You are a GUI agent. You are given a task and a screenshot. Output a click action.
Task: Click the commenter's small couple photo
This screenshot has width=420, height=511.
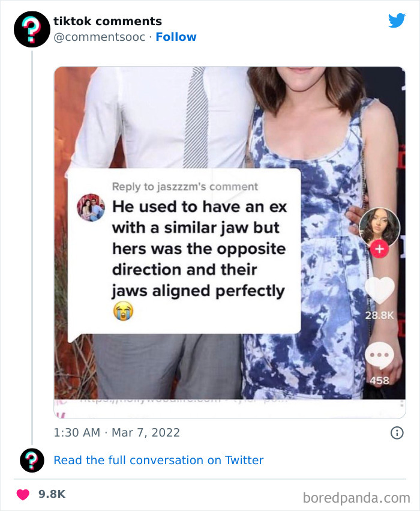pyautogui.click(x=91, y=207)
